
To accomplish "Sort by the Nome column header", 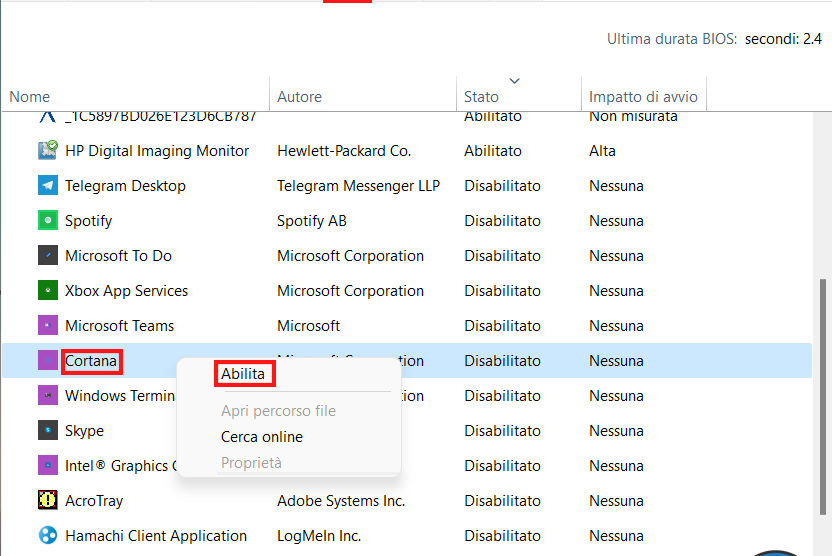I will click(x=30, y=97).
